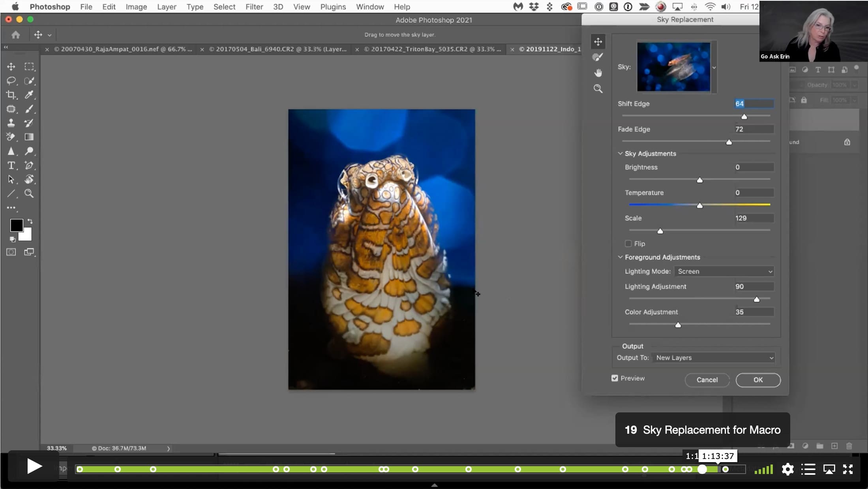
Task: Select the Gradient tool
Action: pyautogui.click(x=29, y=137)
